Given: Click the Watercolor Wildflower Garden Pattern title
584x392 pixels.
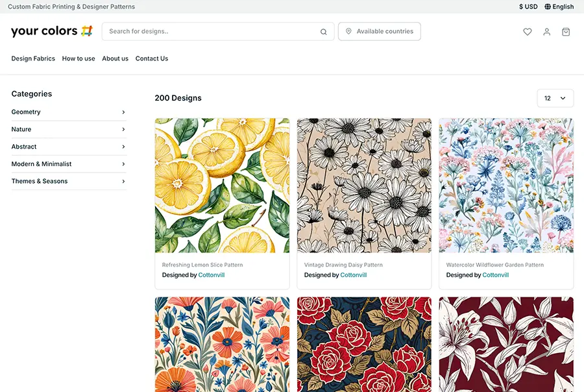Looking at the screenshot, I should (495, 265).
